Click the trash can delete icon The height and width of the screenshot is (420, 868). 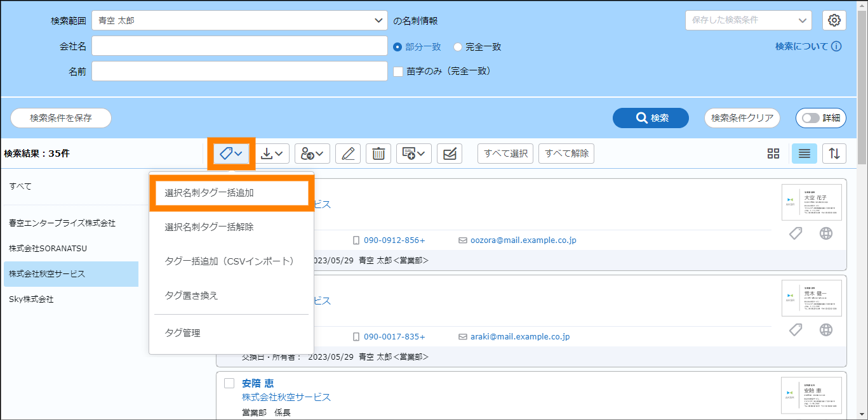click(x=378, y=154)
